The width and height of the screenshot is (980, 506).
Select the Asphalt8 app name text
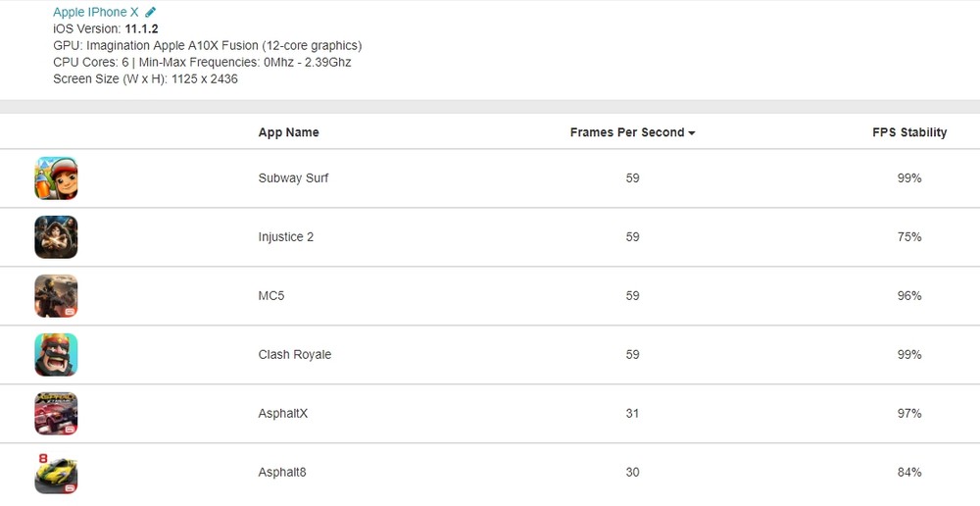coord(282,473)
